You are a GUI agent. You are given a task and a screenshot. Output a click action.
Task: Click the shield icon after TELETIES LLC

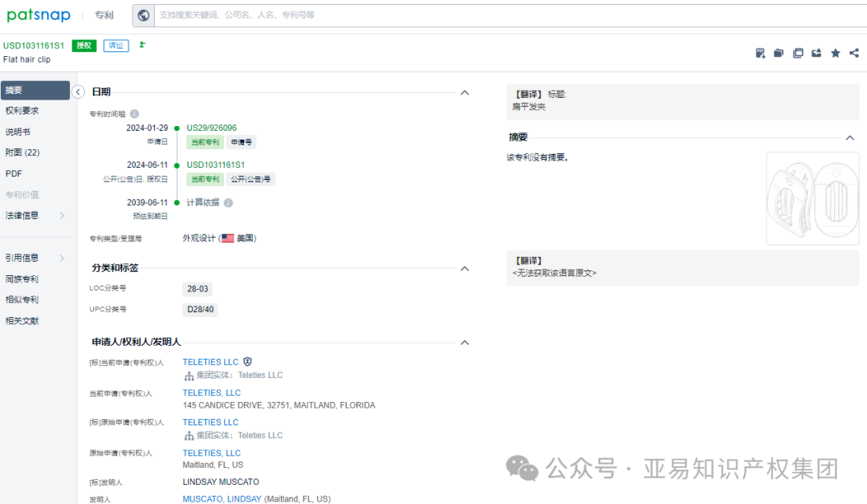(247, 361)
